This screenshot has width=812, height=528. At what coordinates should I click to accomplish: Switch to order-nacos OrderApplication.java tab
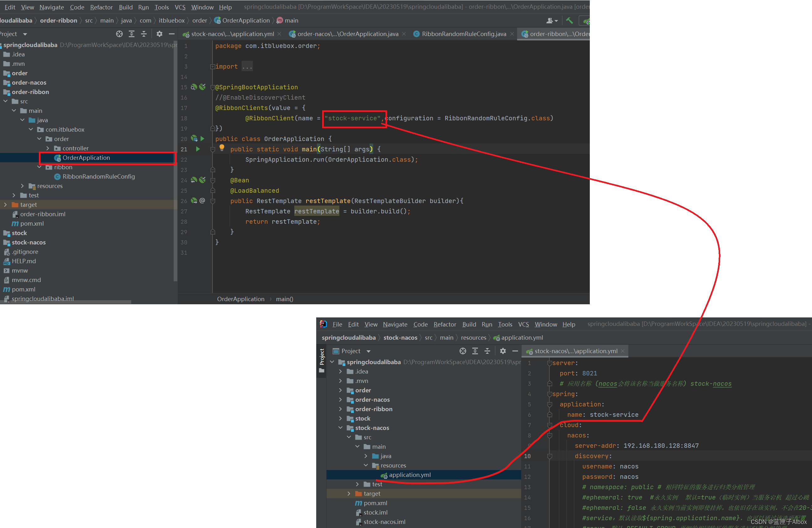click(348, 34)
